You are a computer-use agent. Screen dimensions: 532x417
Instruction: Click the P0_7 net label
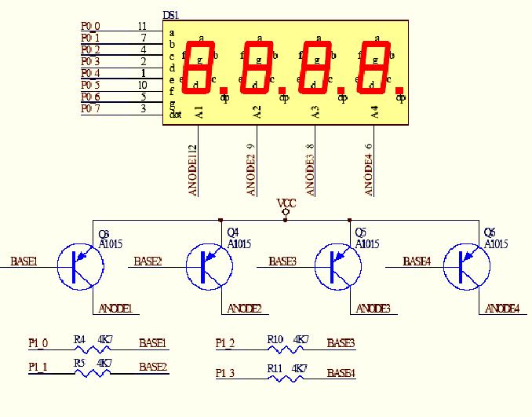coord(90,108)
